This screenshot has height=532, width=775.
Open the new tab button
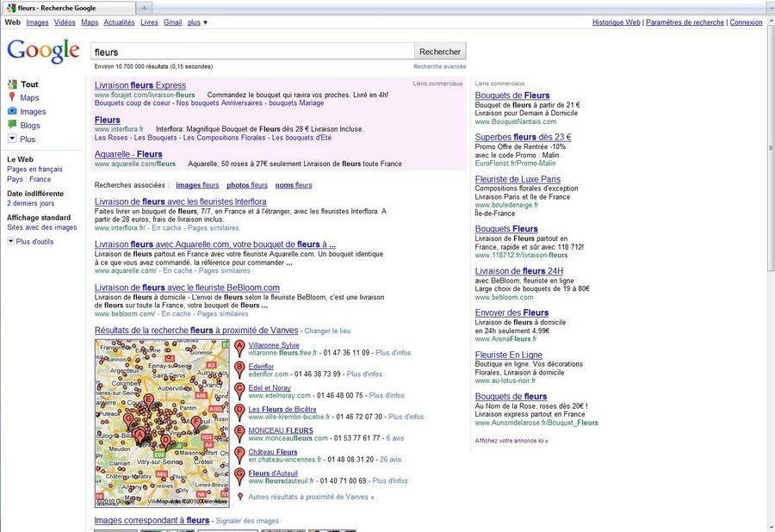145,7
